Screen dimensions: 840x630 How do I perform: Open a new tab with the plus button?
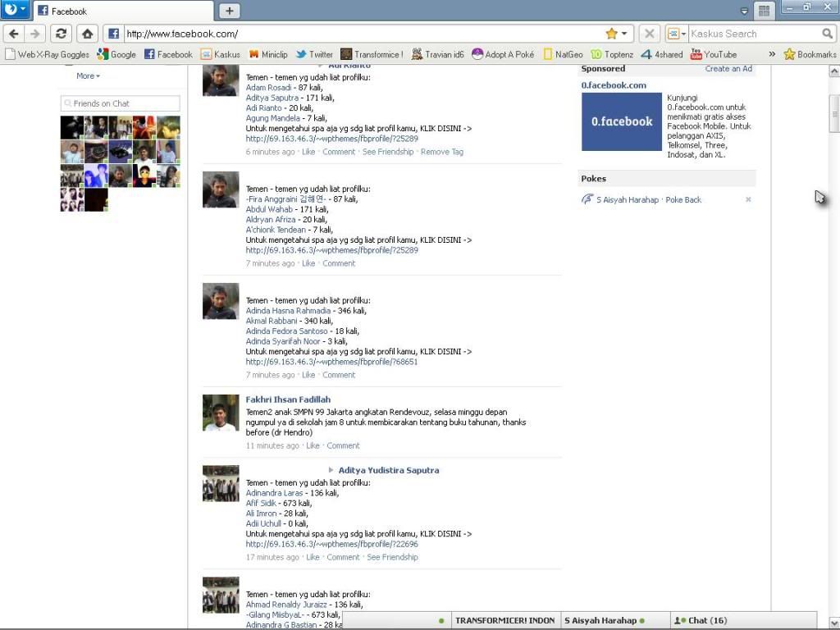pos(230,11)
